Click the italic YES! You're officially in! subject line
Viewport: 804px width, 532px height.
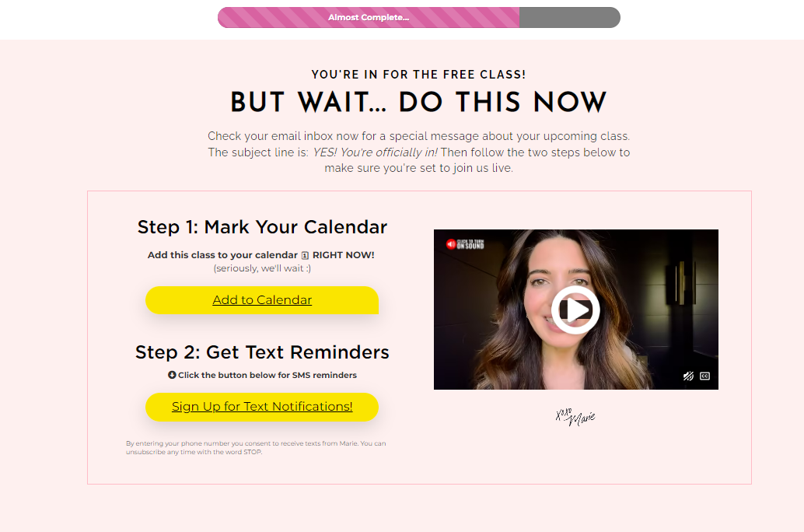coord(375,152)
